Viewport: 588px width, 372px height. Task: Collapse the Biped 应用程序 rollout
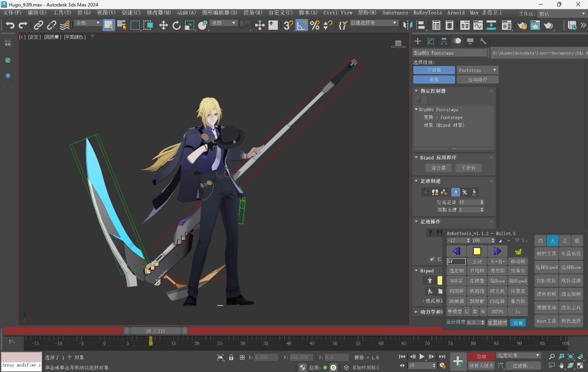tap(416, 158)
